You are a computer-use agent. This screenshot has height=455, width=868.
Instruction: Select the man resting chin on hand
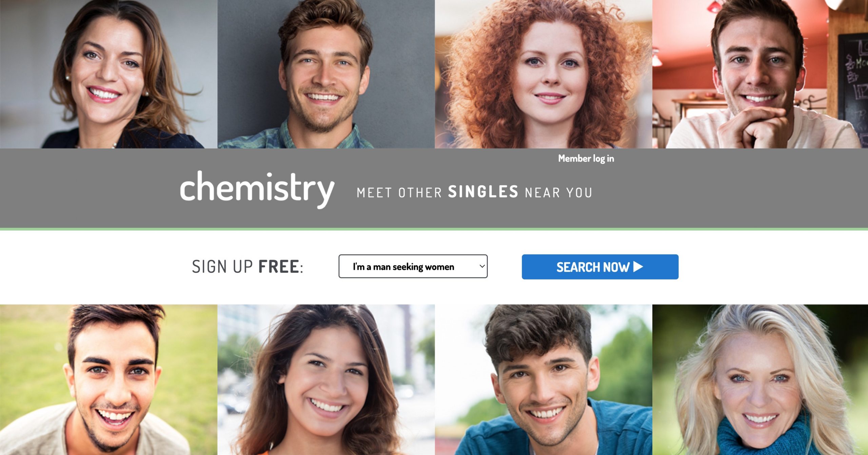[760, 74]
